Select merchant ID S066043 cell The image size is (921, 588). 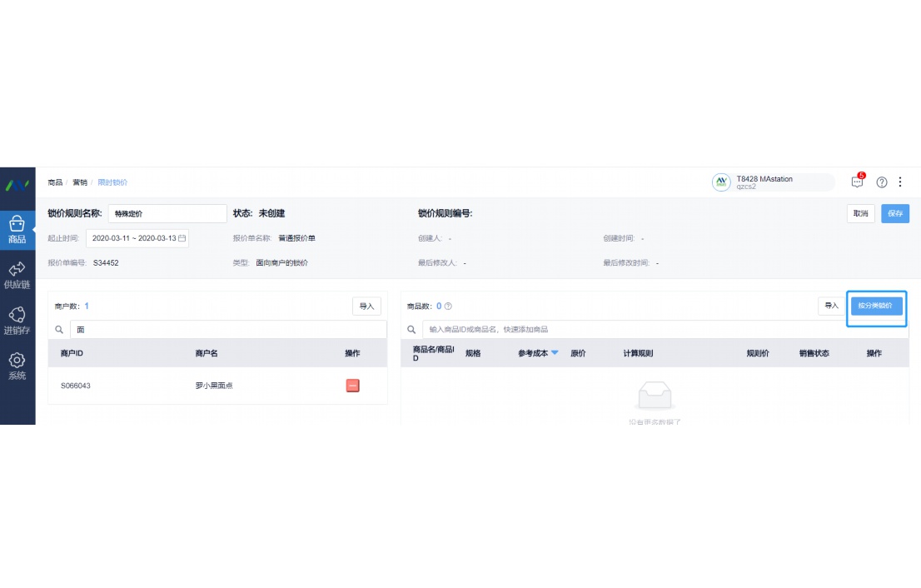point(76,386)
